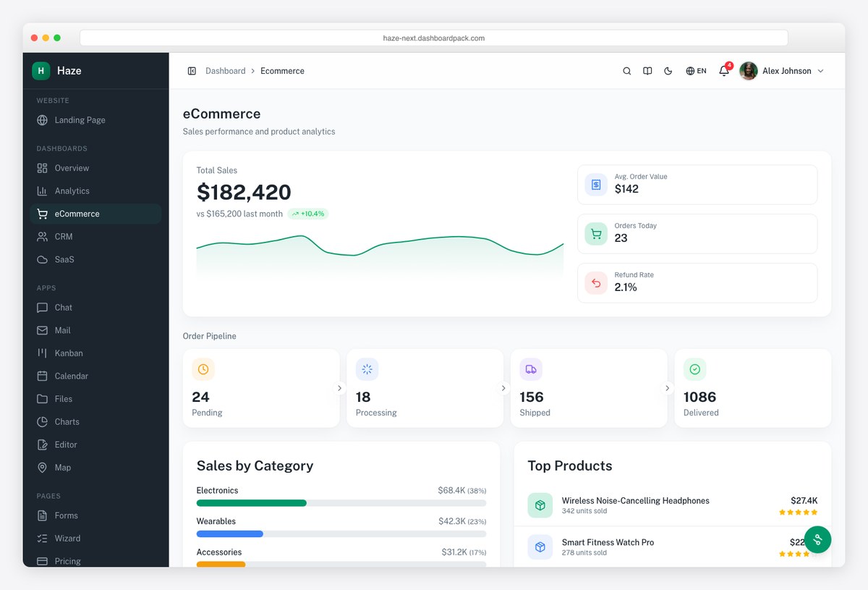Click the Shipped truck icon
868x590 pixels.
[531, 369]
